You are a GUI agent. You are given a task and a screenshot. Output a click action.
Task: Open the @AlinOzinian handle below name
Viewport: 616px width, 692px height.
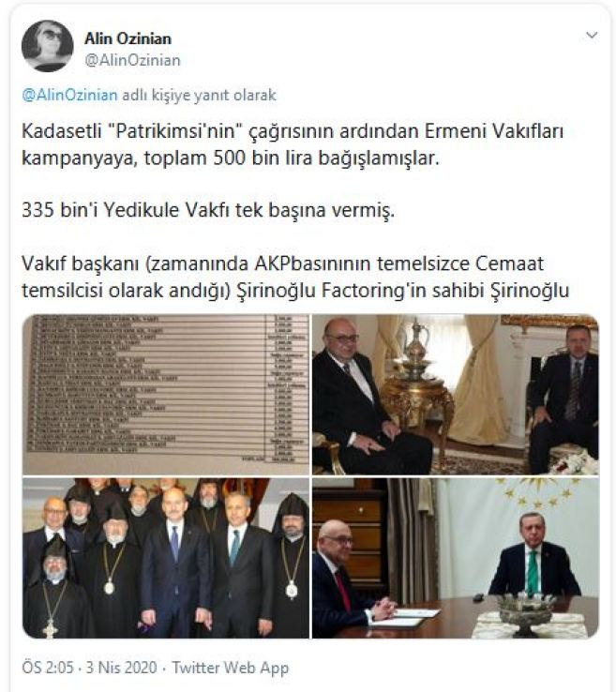coord(133,60)
